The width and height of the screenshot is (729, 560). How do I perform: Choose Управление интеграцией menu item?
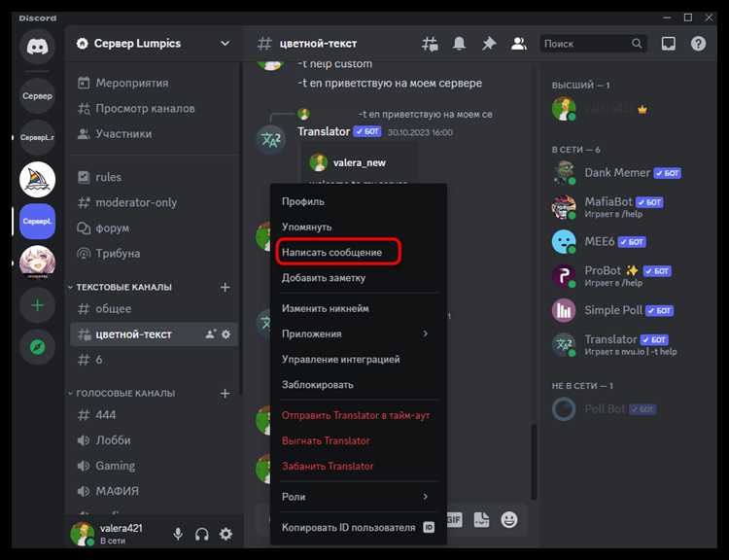click(x=359, y=360)
